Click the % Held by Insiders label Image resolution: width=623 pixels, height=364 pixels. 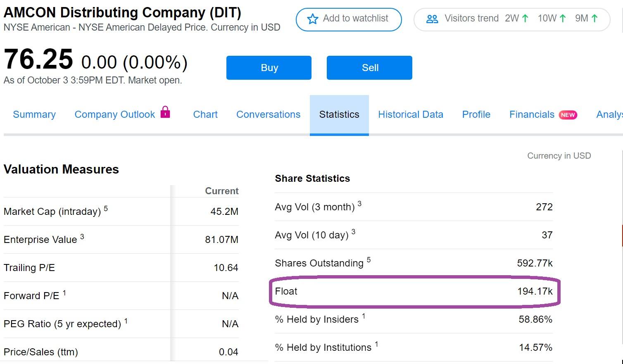317,319
